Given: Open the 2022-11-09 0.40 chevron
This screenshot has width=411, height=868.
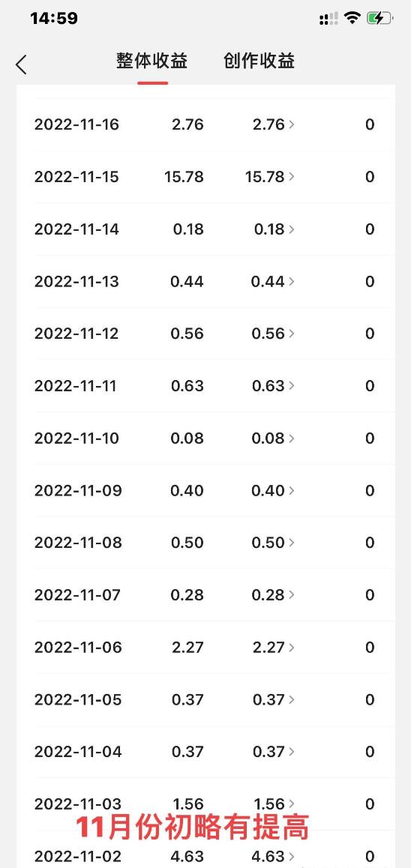Looking at the screenshot, I should [x=292, y=491].
